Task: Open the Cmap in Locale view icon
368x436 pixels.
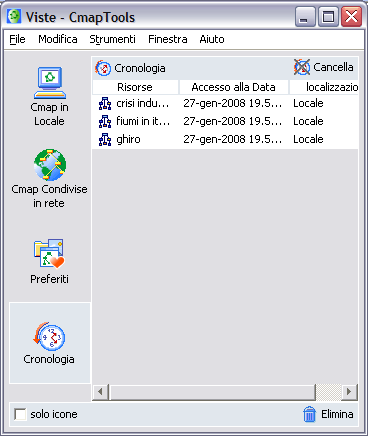Action: pyautogui.click(x=50, y=83)
